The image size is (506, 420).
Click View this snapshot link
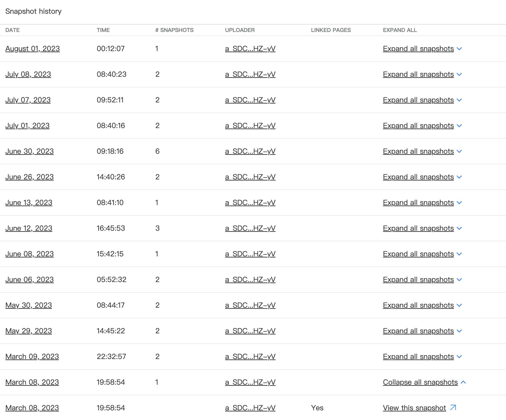414,408
